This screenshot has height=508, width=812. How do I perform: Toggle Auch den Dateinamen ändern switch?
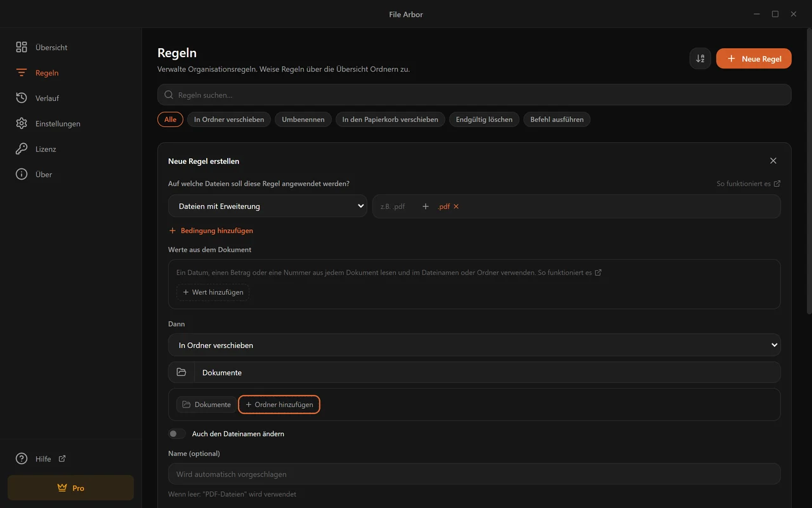pyautogui.click(x=177, y=434)
